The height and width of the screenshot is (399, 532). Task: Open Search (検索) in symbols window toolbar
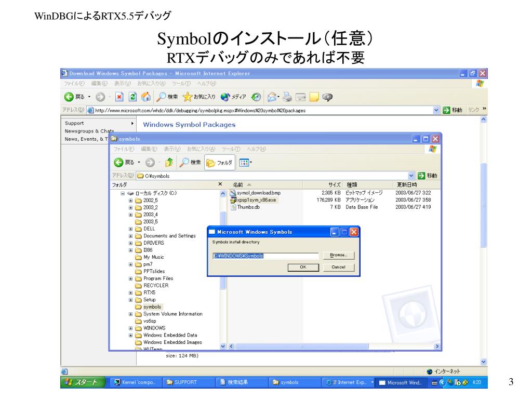[190, 163]
